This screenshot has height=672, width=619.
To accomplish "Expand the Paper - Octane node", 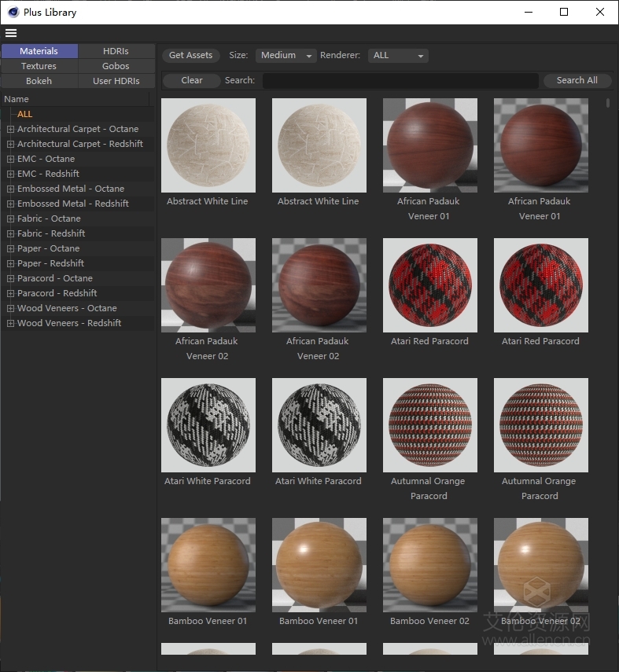I will pyautogui.click(x=11, y=248).
